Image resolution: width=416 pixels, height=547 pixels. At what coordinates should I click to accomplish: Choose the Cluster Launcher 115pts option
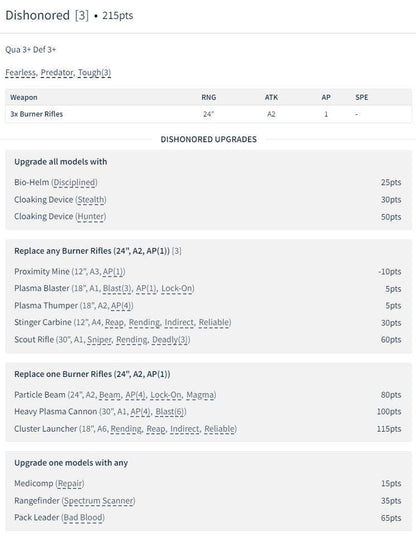point(208,429)
